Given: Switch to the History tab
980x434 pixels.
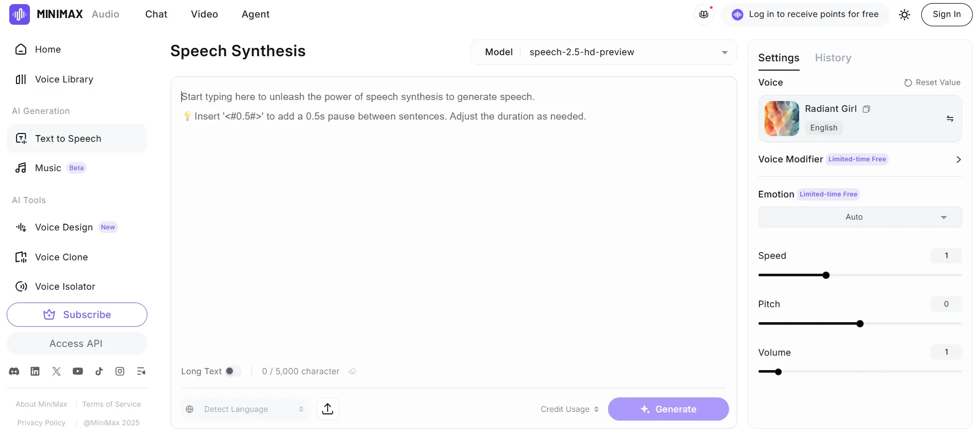Looking at the screenshot, I should (833, 58).
